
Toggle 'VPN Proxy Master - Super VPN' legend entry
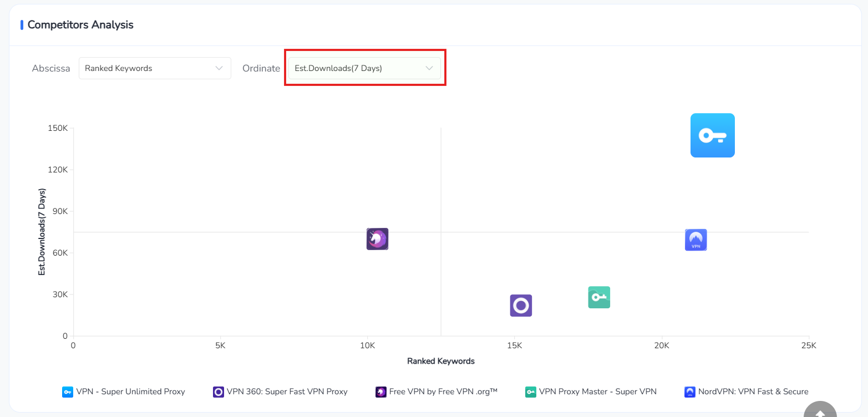591,391
